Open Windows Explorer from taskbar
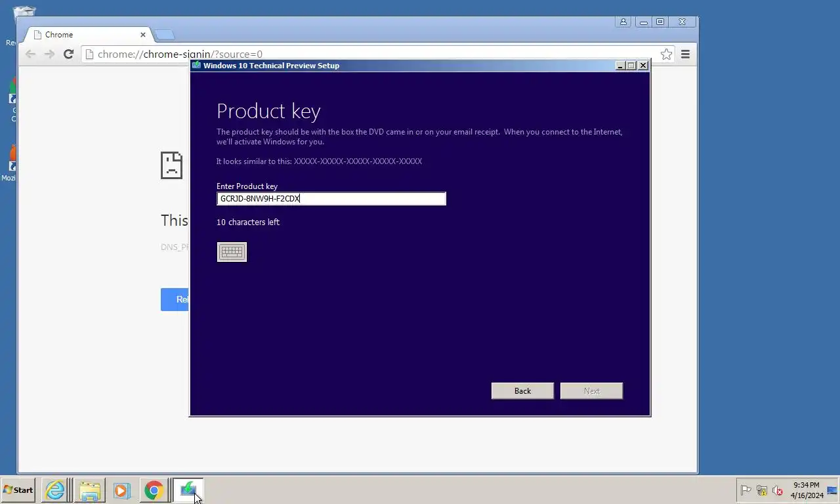The height and width of the screenshot is (504, 840). click(x=90, y=490)
